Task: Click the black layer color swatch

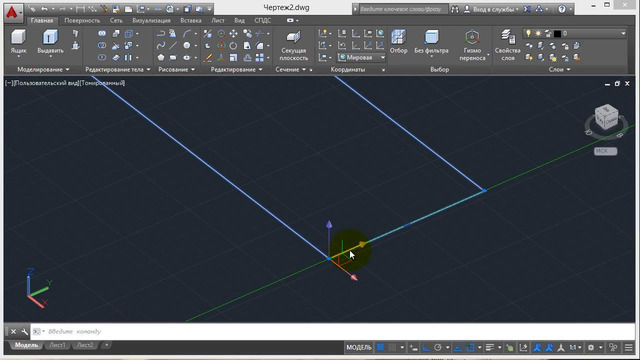Action: point(557,34)
